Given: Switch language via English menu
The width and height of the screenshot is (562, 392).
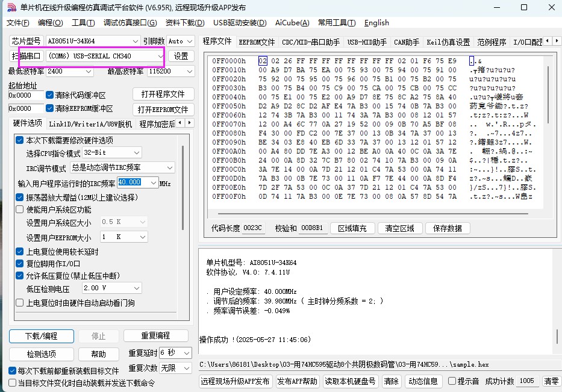Looking at the screenshot, I should click(x=376, y=23).
